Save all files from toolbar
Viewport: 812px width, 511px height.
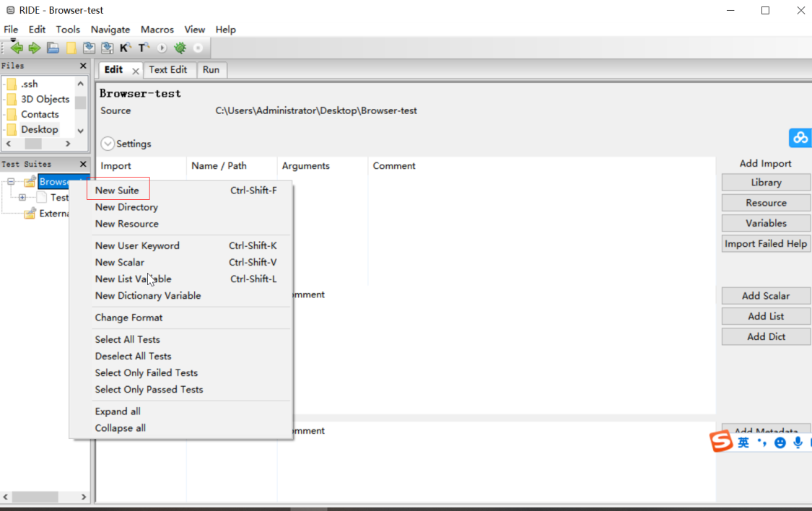(108, 48)
